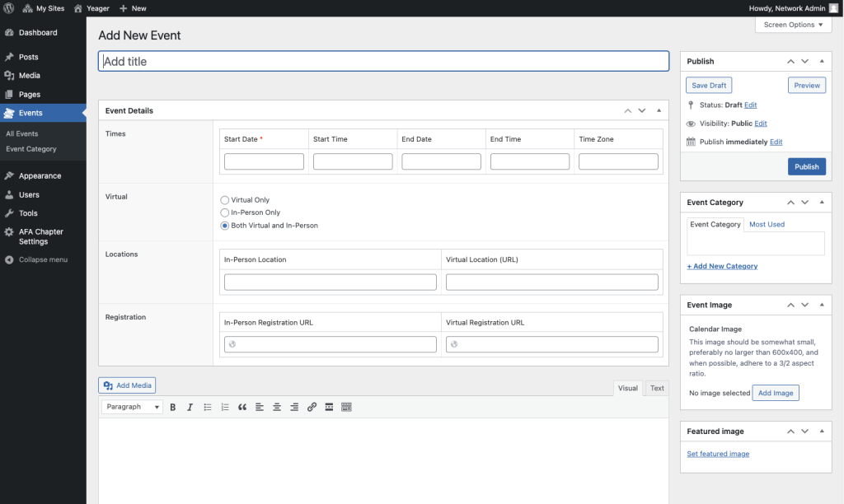Move Event Category panel up
The image size is (844, 504).
click(x=790, y=203)
